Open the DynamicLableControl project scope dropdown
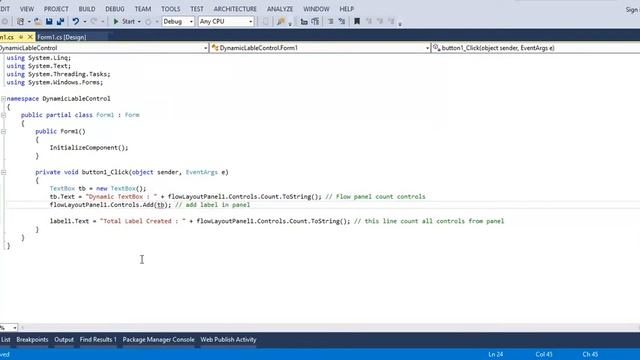 (104, 48)
